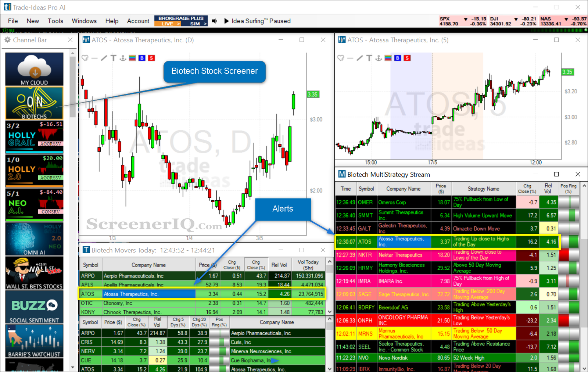Open the Omni AI channel

pyautogui.click(x=34, y=239)
